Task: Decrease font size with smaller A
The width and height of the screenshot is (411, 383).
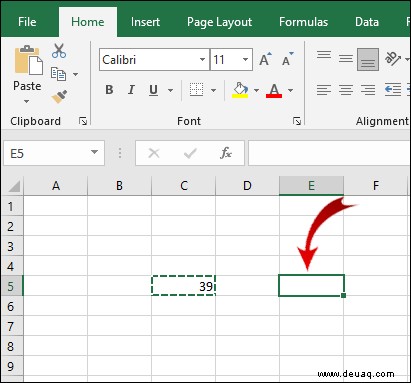Action: click(x=288, y=59)
